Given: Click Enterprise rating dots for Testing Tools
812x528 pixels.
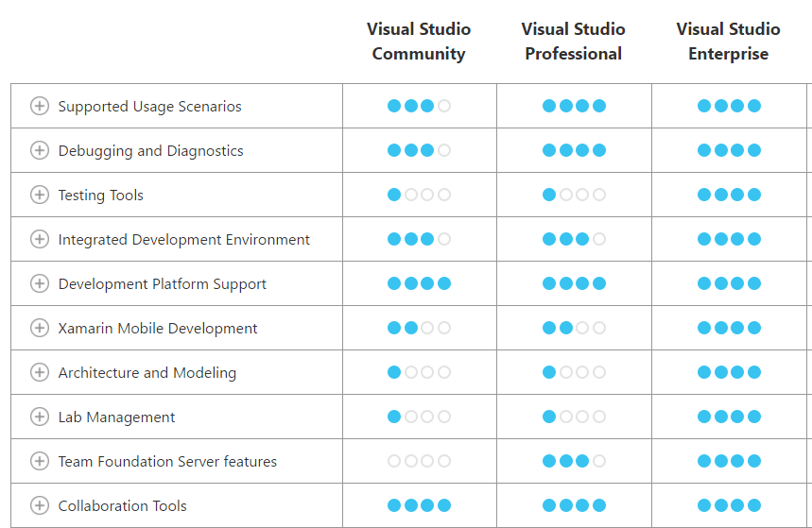Looking at the screenshot, I should click(x=729, y=195).
